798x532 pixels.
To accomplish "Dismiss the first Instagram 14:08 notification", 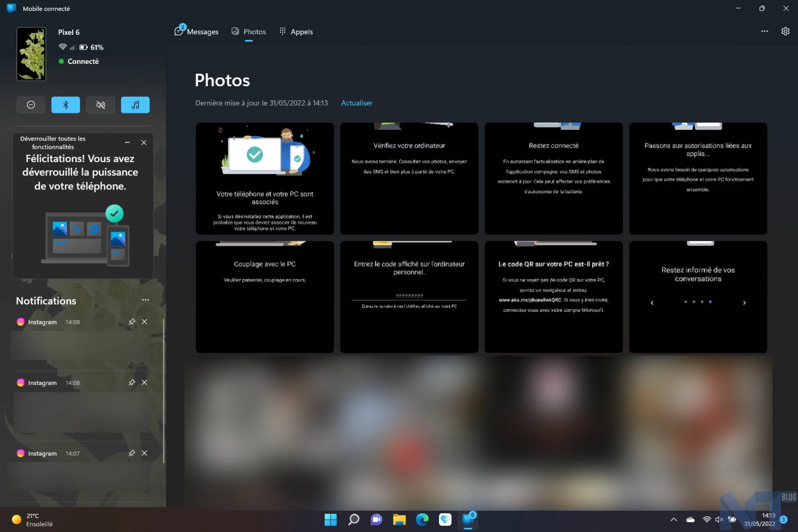I will [x=144, y=322].
